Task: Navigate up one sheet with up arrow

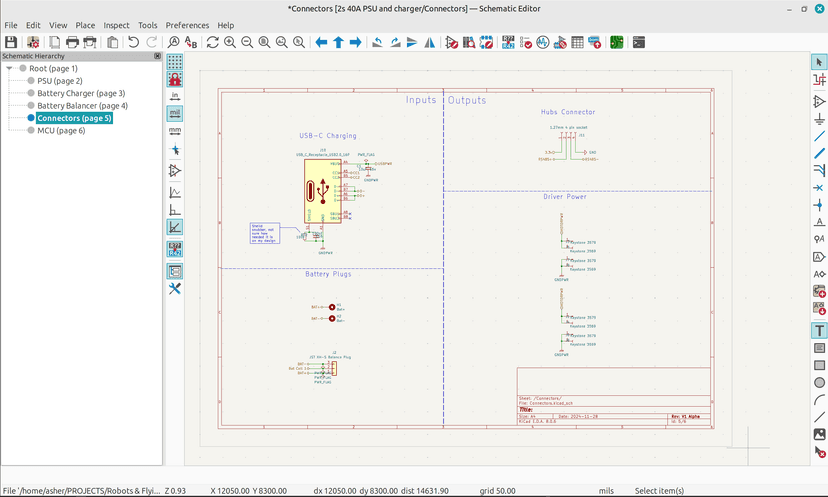Action: click(x=339, y=43)
